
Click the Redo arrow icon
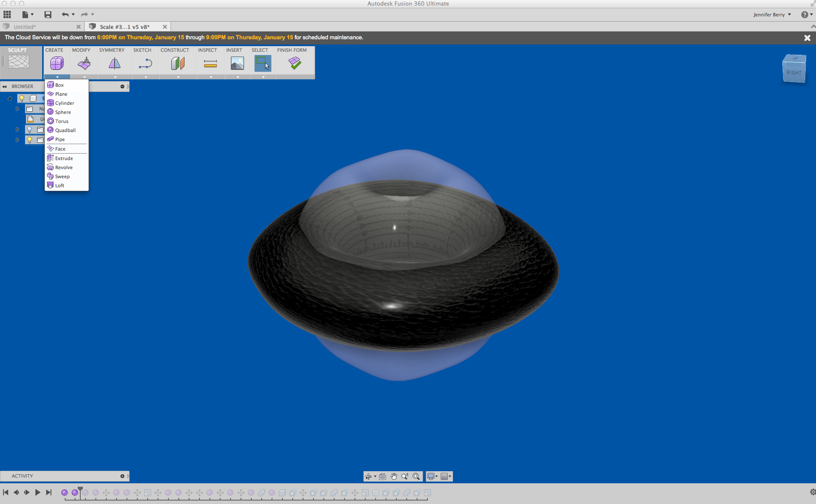click(x=84, y=14)
